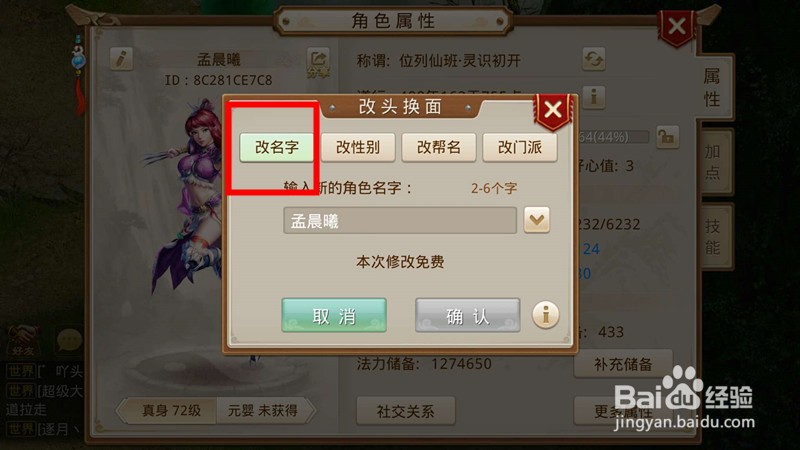This screenshot has height=450, width=800.
Task: Click the padlock icon near experience bar
Action: (667, 137)
